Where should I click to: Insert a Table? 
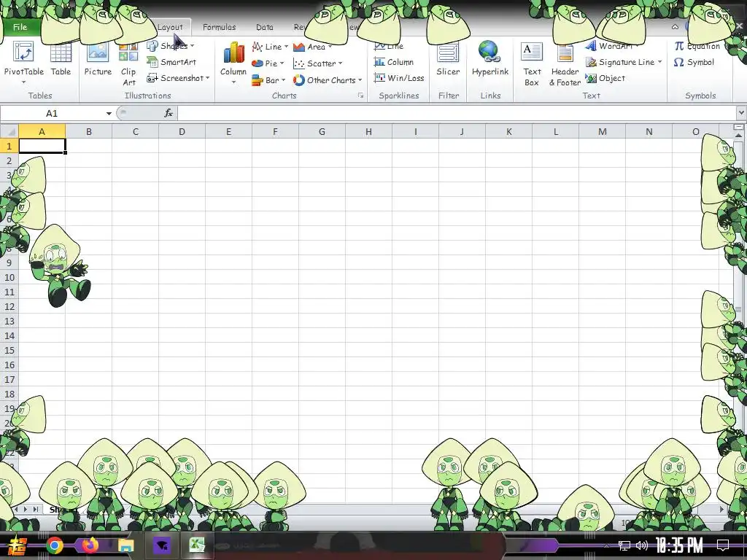pos(61,60)
